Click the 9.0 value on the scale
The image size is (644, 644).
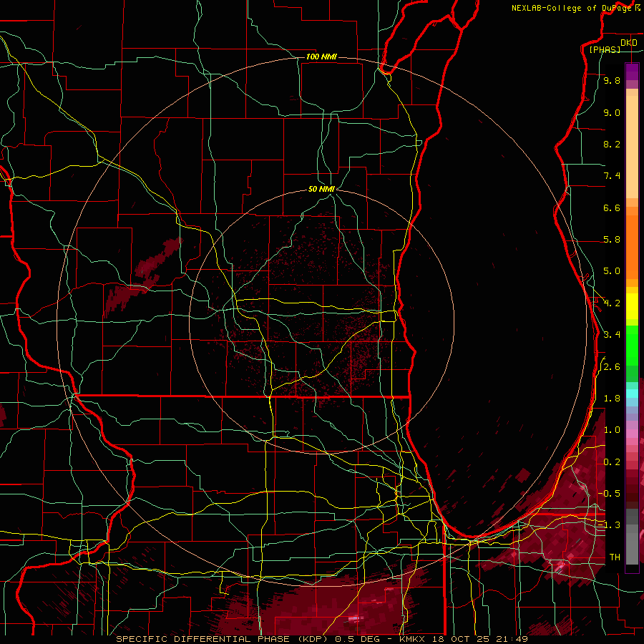tap(612, 112)
